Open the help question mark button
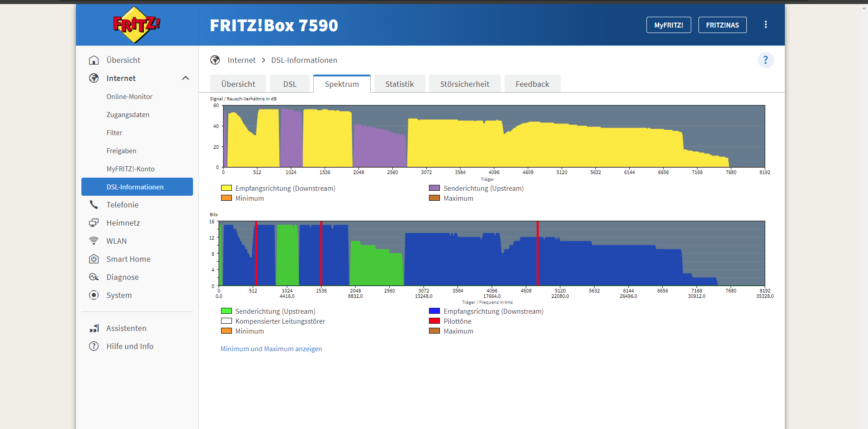 [x=766, y=60]
